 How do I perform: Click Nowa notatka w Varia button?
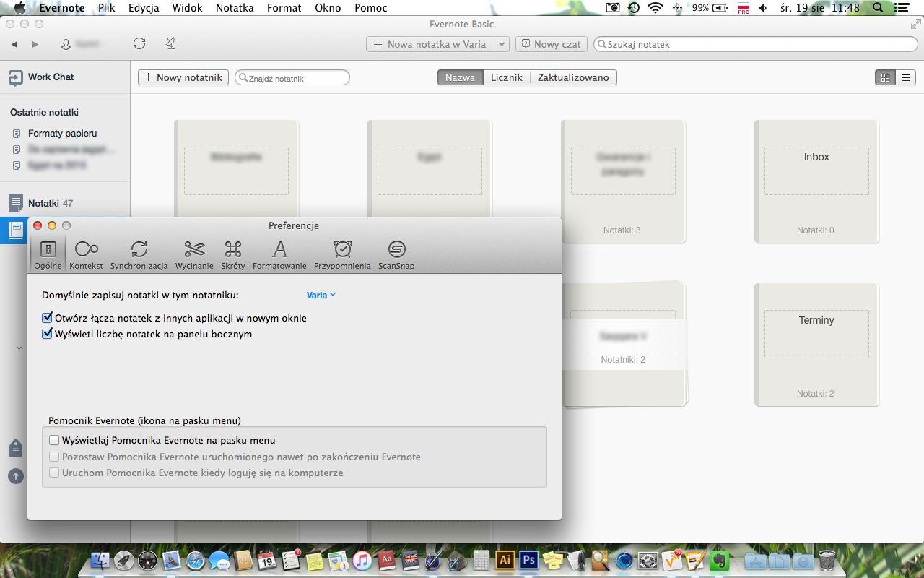click(x=430, y=44)
